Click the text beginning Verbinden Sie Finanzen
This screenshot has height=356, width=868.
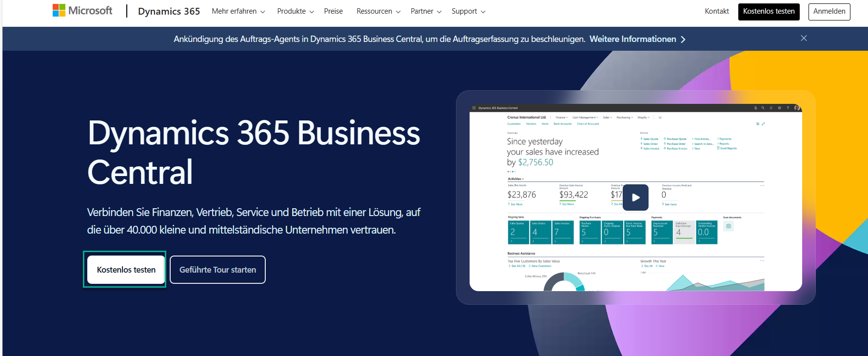[254, 221]
